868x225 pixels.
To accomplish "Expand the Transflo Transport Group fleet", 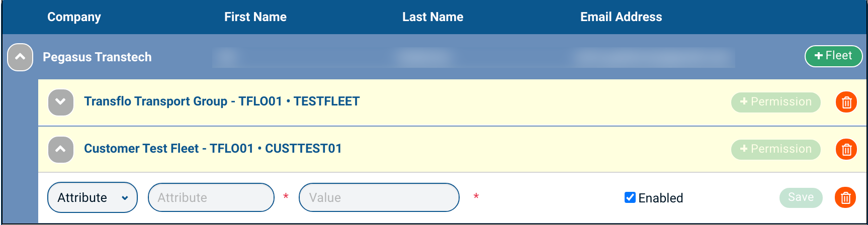I will pos(61,102).
